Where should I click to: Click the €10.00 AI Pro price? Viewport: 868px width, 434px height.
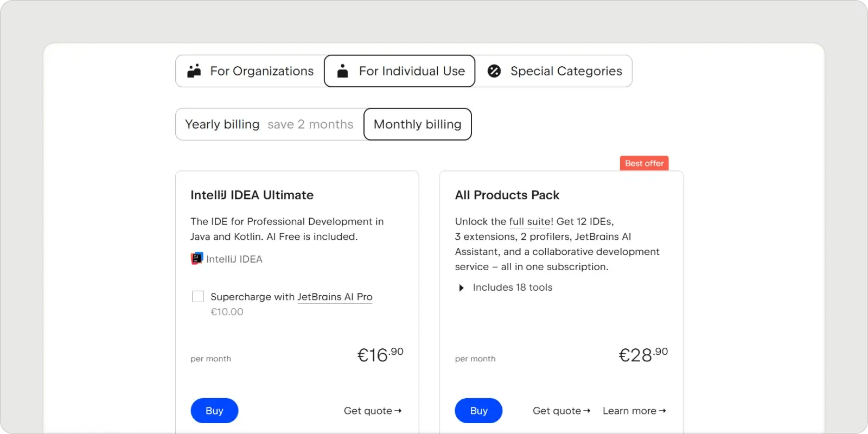(x=227, y=312)
